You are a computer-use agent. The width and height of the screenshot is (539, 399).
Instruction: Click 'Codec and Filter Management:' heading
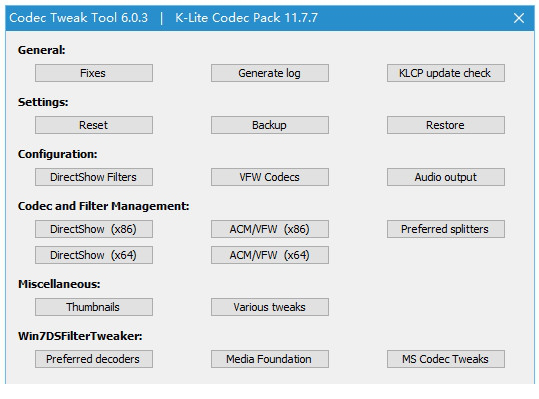point(104,206)
